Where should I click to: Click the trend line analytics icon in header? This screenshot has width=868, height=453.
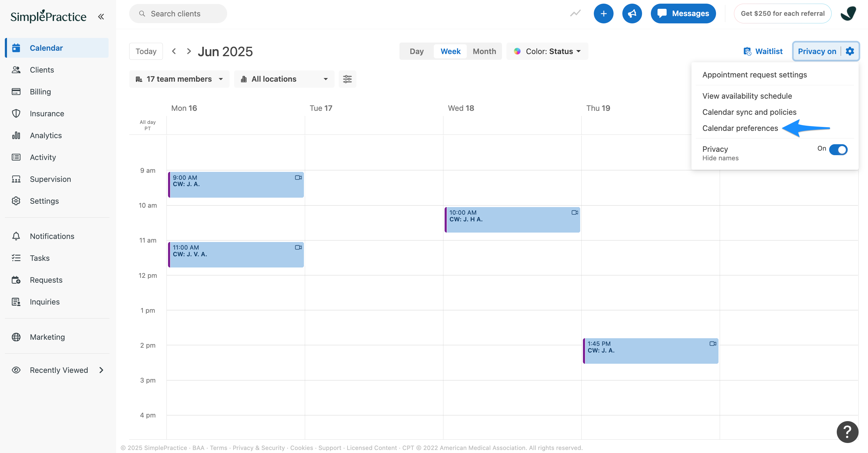[575, 13]
